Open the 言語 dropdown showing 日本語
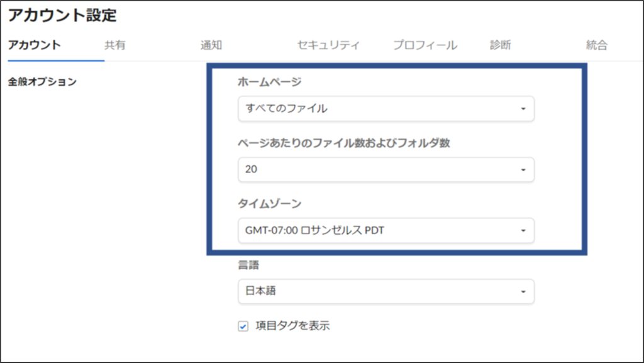The height and width of the screenshot is (363, 644). [x=386, y=291]
